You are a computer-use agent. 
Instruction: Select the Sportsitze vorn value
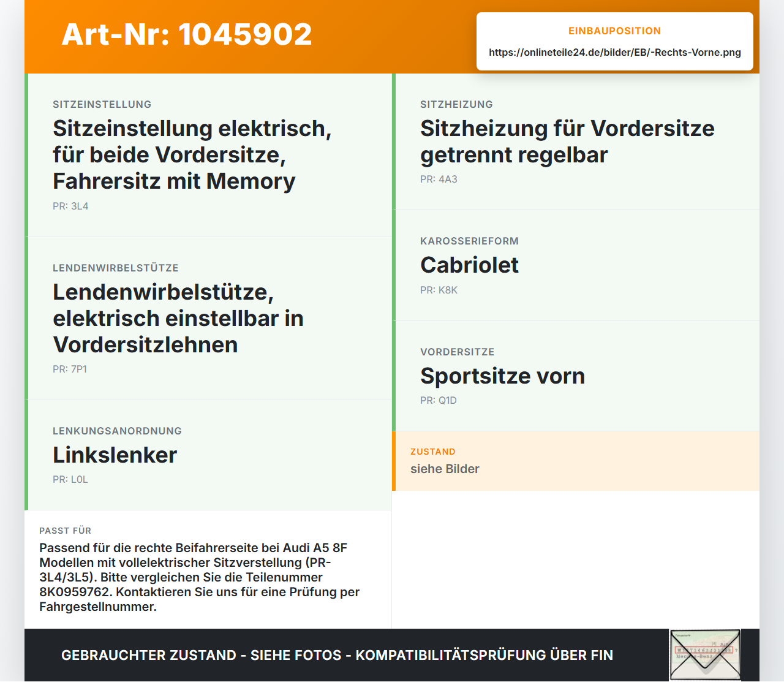click(503, 376)
